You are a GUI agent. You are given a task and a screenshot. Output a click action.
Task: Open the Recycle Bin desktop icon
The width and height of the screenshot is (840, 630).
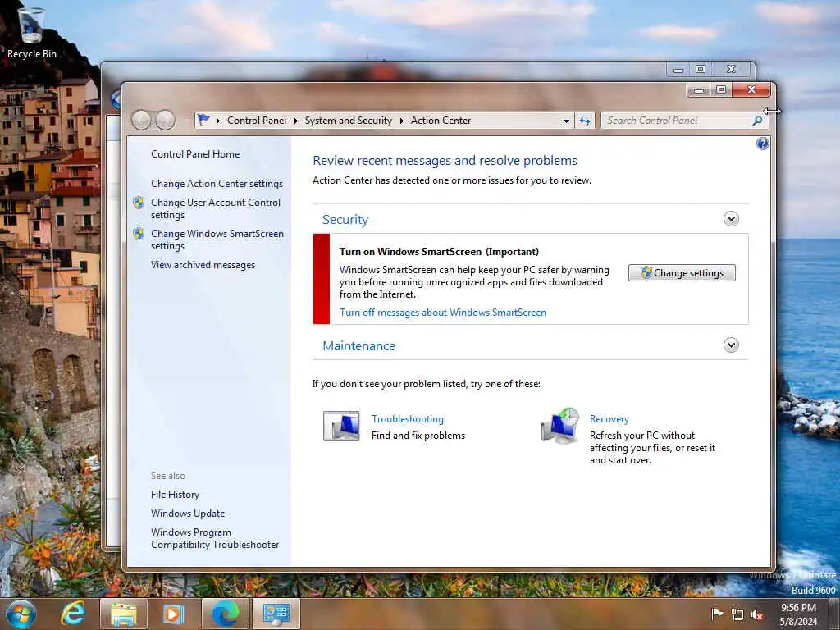pyautogui.click(x=31, y=33)
